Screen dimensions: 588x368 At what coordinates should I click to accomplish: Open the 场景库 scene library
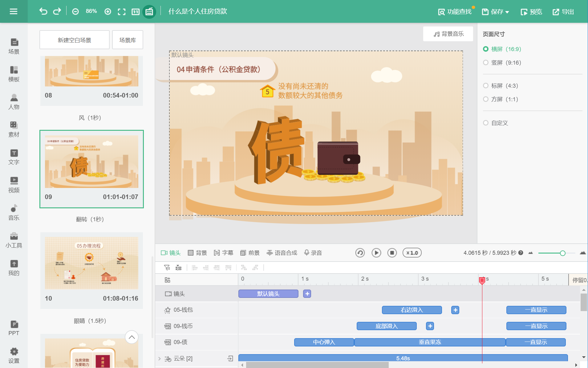(128, 40)
